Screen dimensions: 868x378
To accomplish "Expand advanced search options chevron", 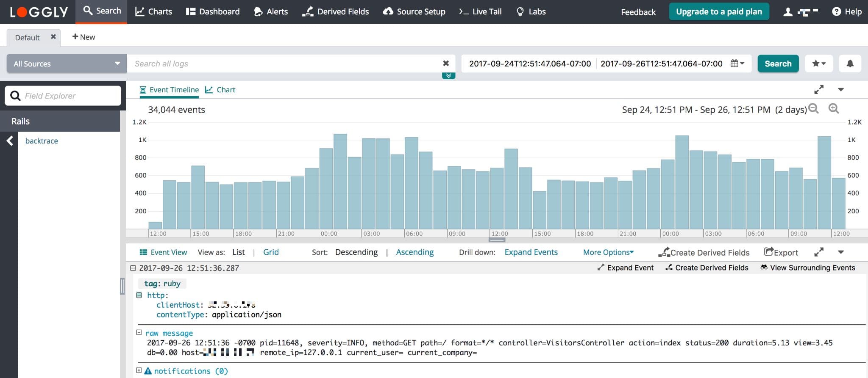I will pos(448,76).
